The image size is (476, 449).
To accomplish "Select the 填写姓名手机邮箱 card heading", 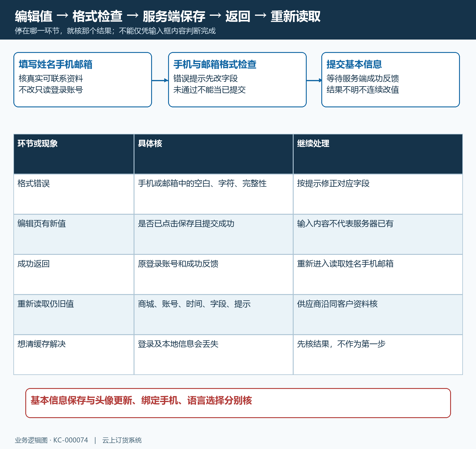I will tap(56, 64).
